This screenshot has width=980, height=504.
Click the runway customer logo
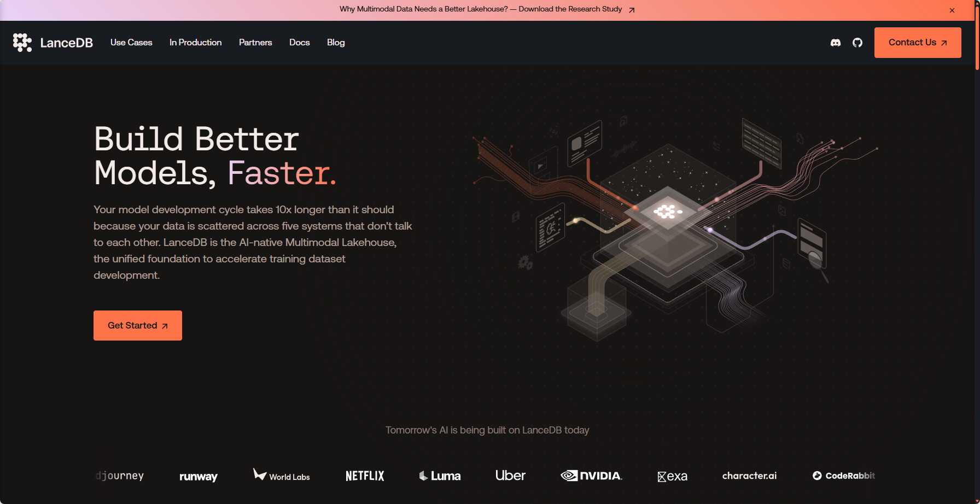[199, 476]
